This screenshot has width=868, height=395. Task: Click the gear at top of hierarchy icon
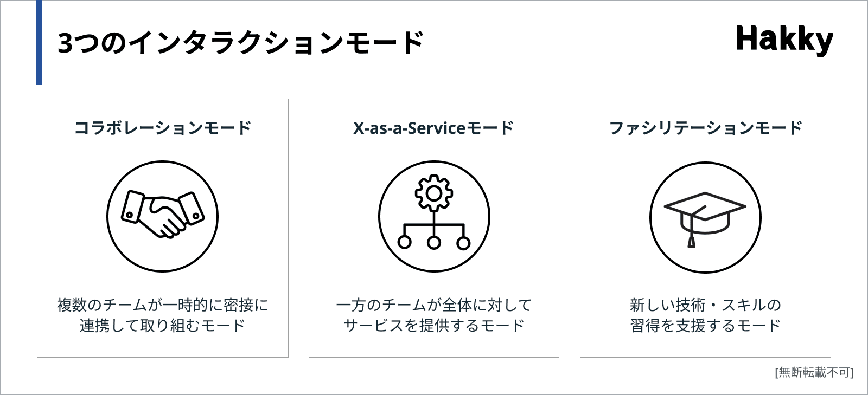pyautogui.click(x=433, y=193)
